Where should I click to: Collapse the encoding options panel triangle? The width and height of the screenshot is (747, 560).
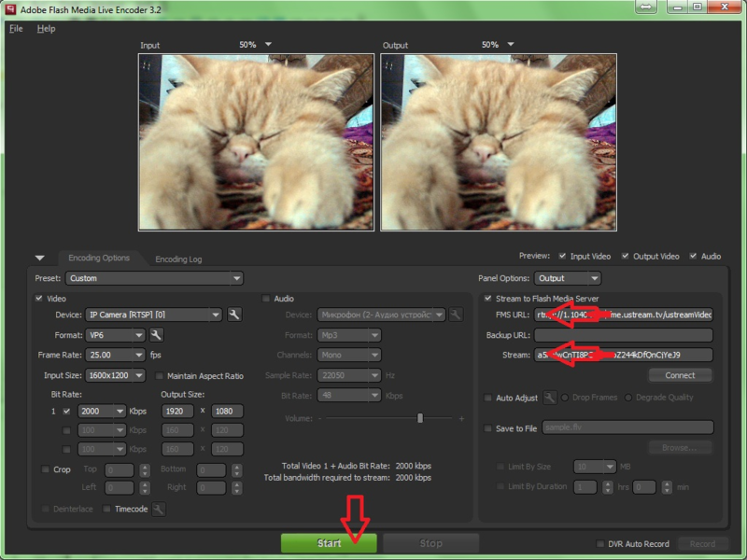pyautogui.click(x=40, y=259)
